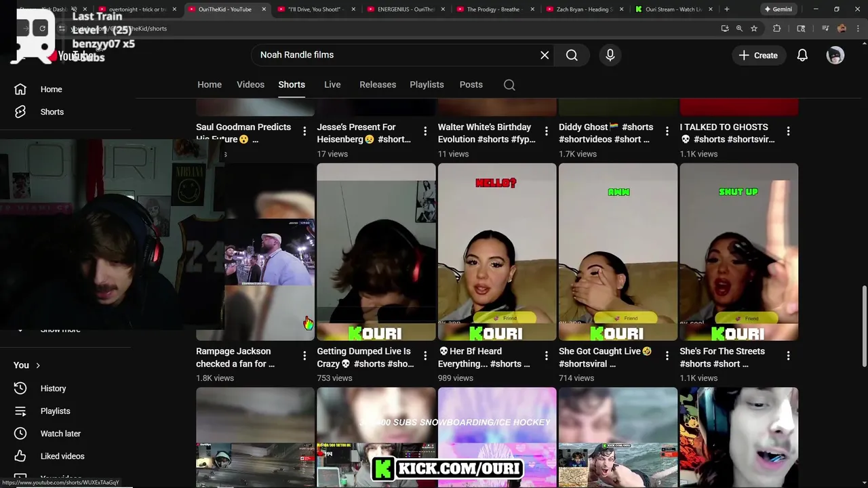Switch to the Videos channel tab
868x488 pixels.
pos(250,85)
